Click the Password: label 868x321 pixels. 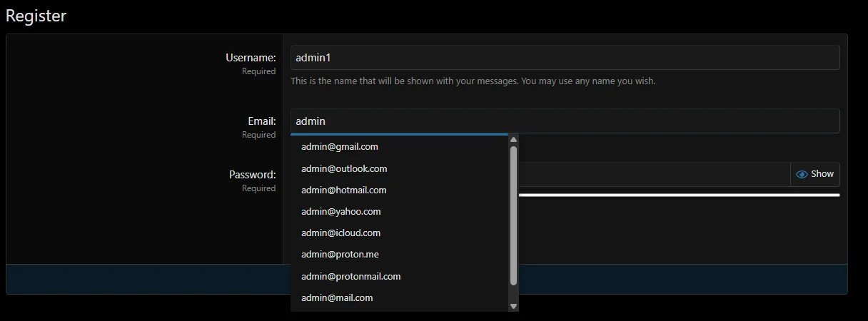pos(253,175)
